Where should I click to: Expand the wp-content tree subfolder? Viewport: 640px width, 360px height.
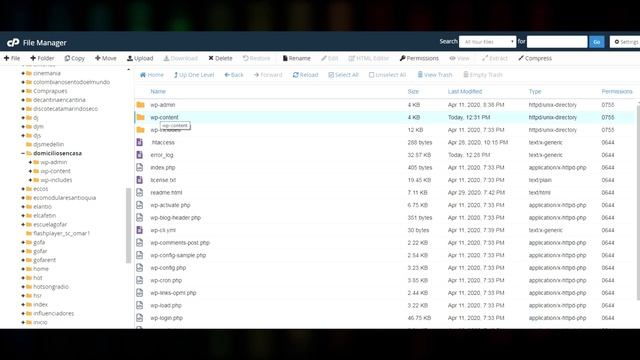(30, 171)
